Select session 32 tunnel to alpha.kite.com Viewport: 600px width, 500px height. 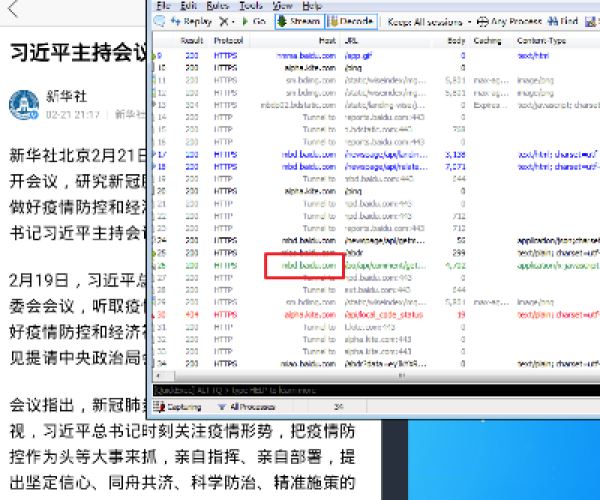(x=376, y=339)
